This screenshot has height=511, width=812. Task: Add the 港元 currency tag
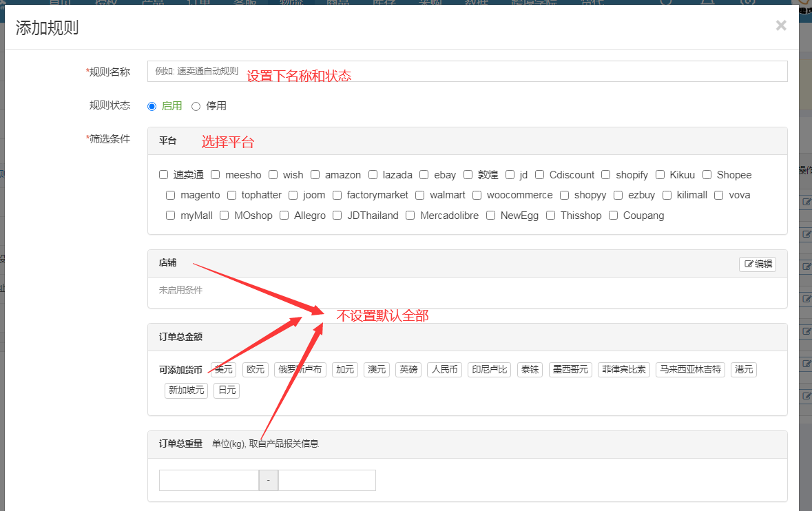tap(744, 370)
